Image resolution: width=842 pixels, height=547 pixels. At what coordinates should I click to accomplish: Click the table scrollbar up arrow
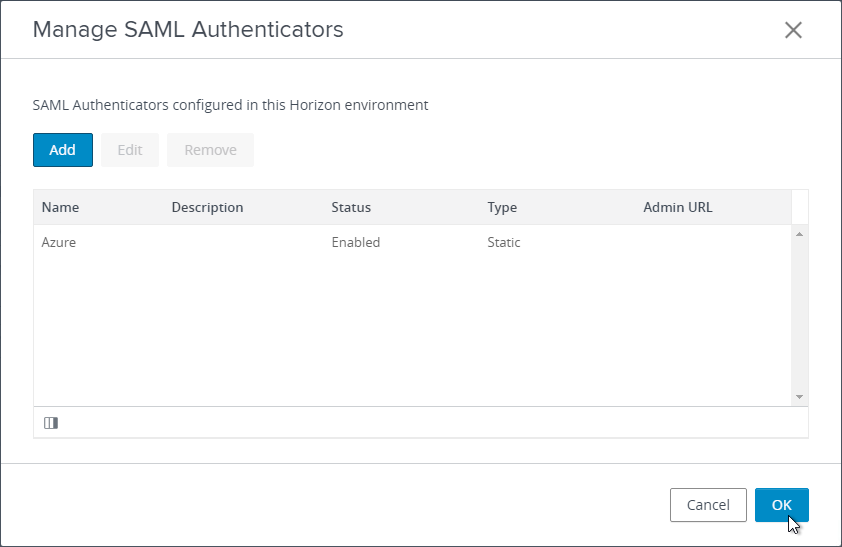800,234
